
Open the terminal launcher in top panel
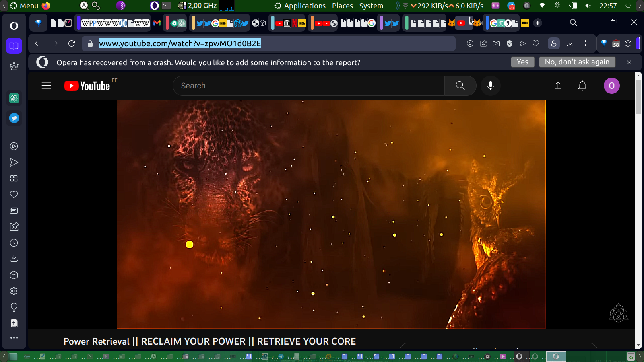coord(167,6)
